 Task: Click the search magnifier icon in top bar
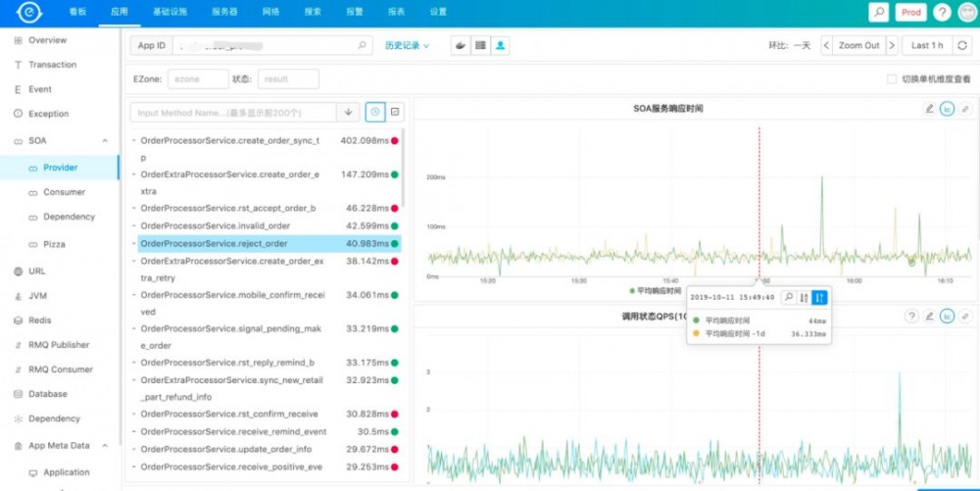tap(878, 12)
